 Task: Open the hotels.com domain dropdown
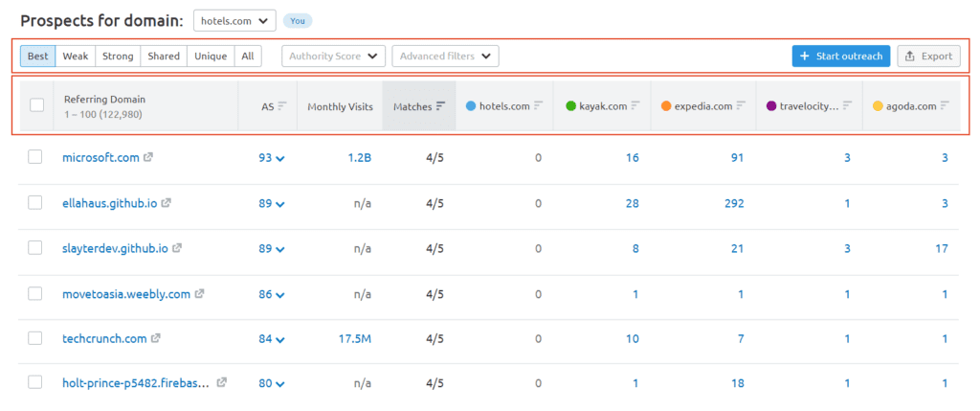click(x=234, y=21)
